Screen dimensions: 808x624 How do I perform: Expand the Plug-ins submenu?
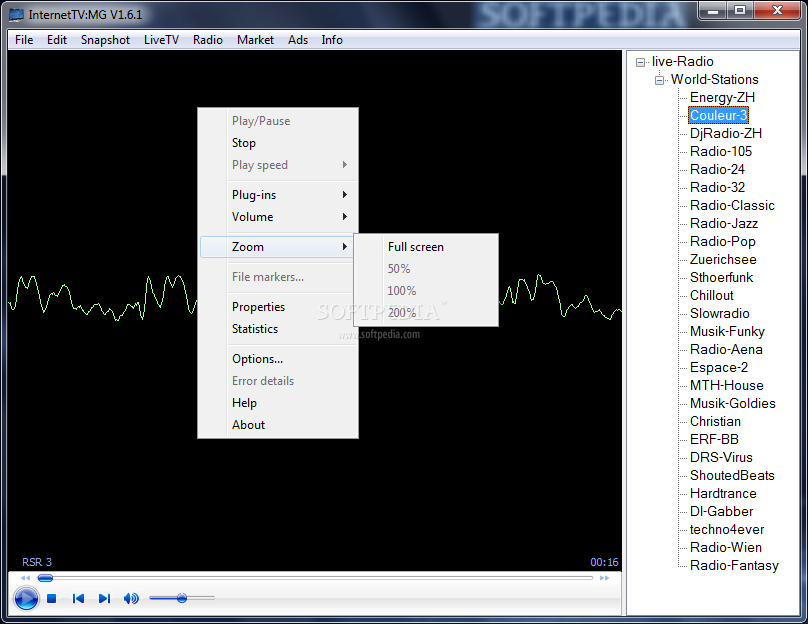point(278,195)
